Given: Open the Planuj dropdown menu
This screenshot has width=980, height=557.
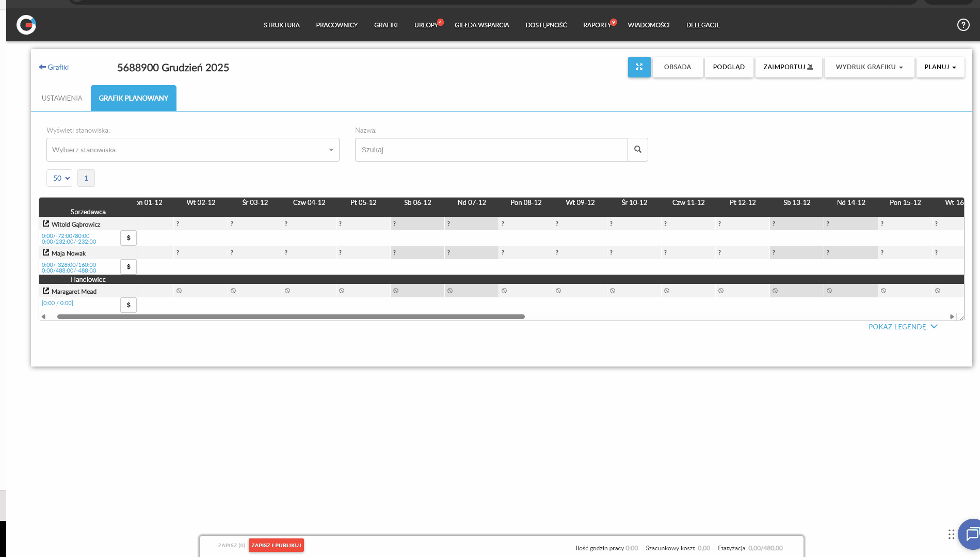Looking at the screenshot, I should click(940, 67).
